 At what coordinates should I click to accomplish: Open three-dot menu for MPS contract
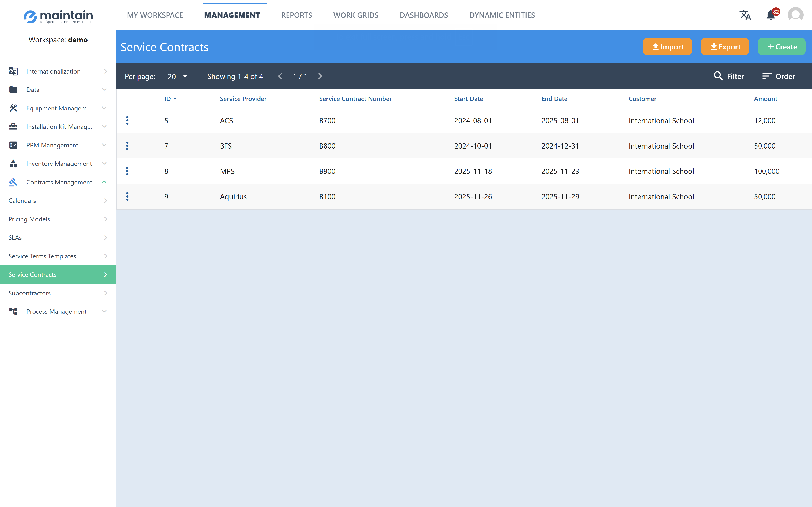pos(127,171)
